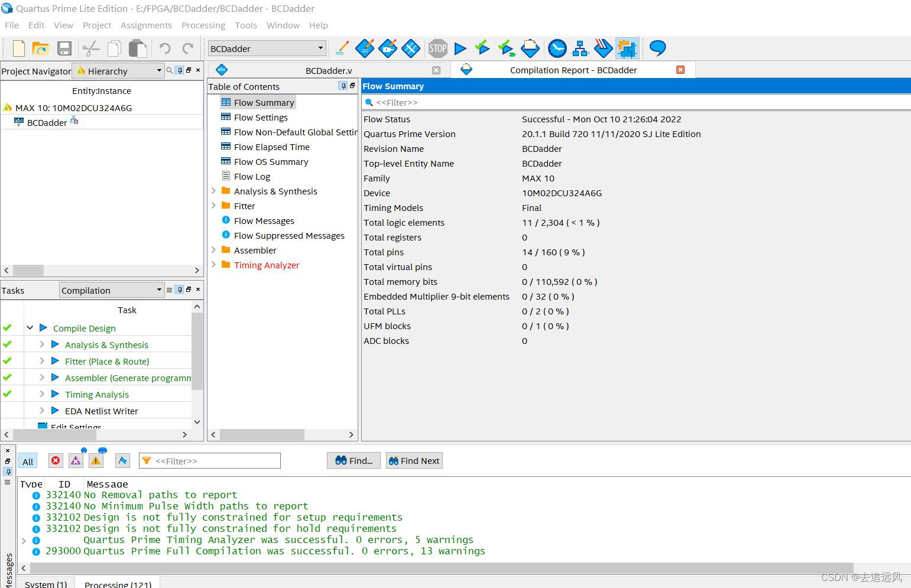Pin the Table of Contents panel
This screenshot has height=588, width=911.
[343, 86]
